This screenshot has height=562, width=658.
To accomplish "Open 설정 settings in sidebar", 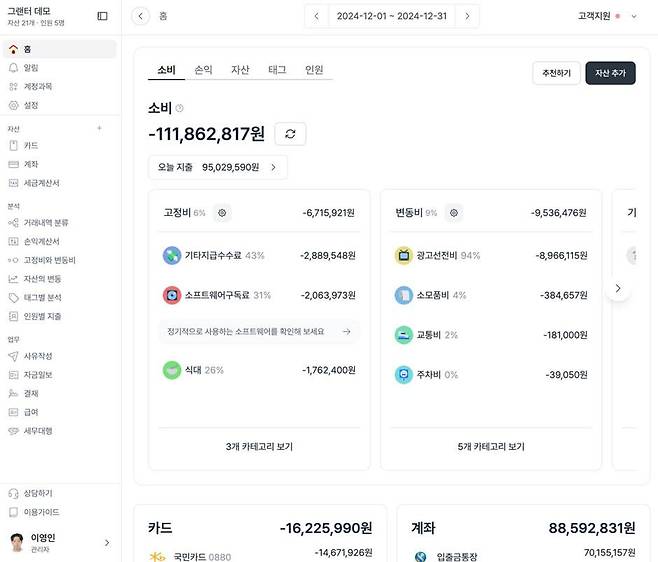I will coord(59,105).
